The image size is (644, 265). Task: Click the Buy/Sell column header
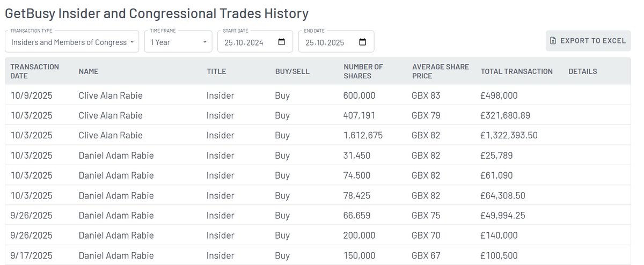coord(292,71)
